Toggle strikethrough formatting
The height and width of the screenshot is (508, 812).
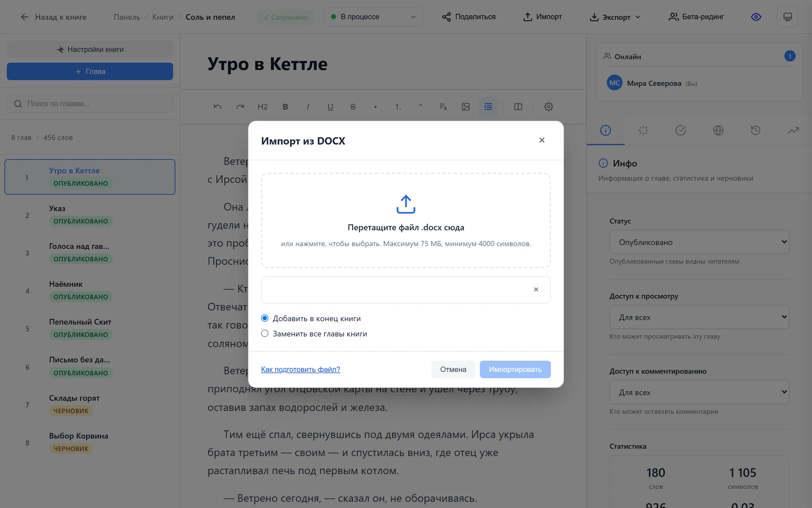[353, 107]
